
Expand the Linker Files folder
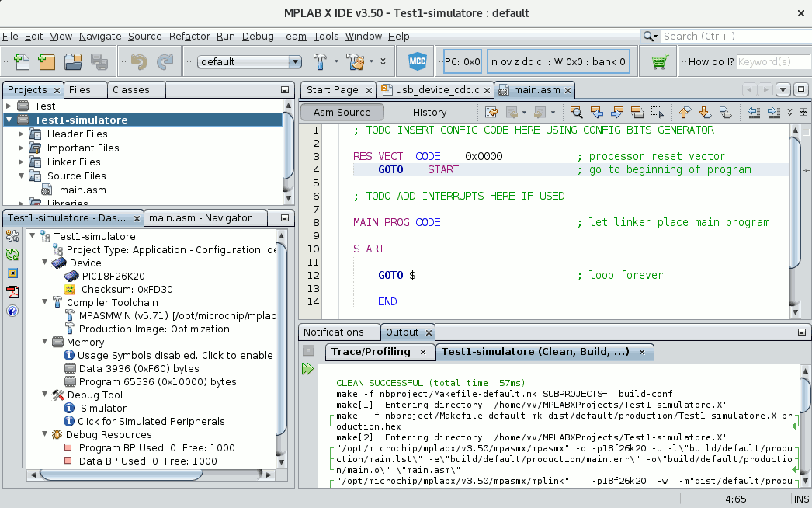tap(21, 162)
